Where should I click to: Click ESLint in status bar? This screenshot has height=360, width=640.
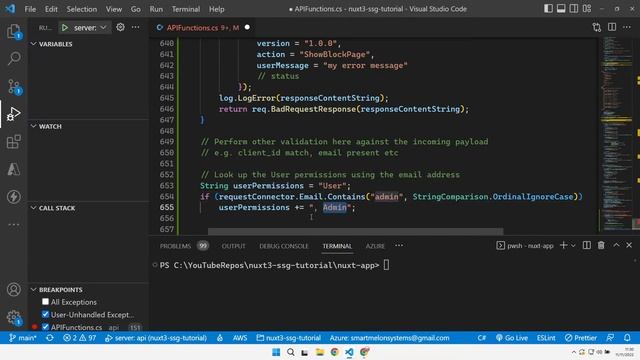pyautogui.click(x=546, y=338)
